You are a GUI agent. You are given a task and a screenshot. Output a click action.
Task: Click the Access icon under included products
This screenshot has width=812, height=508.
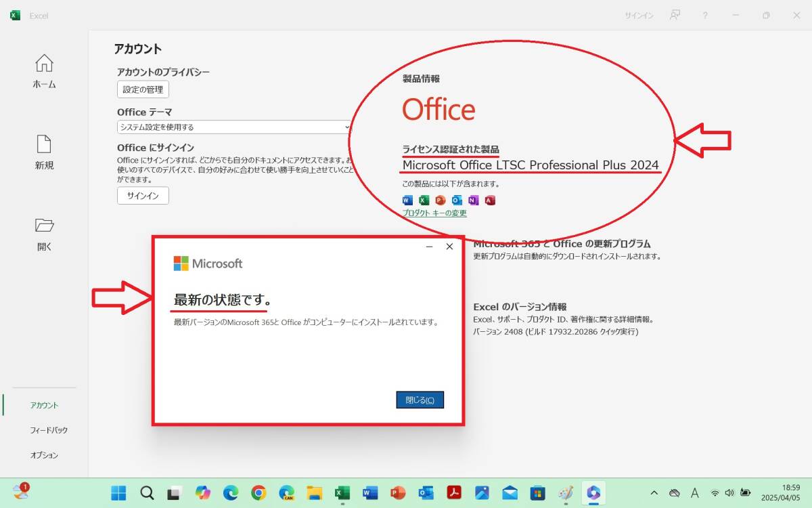click(x=490, y=200)
